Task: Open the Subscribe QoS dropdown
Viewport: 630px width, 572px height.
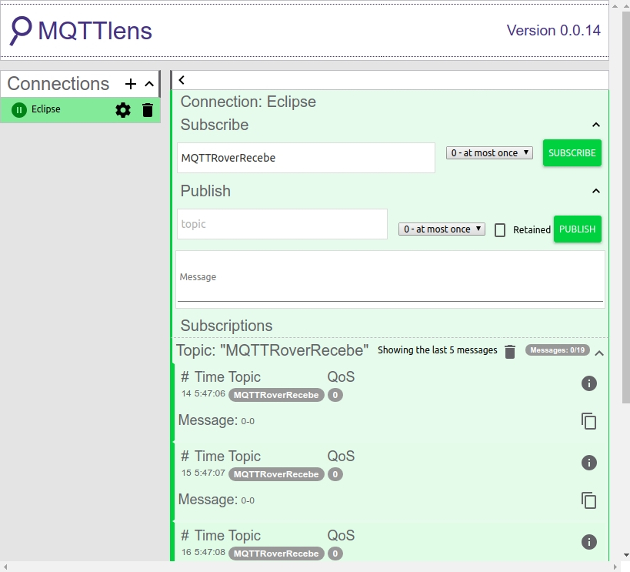Action: pyautogui.click(x=489, y=153)
